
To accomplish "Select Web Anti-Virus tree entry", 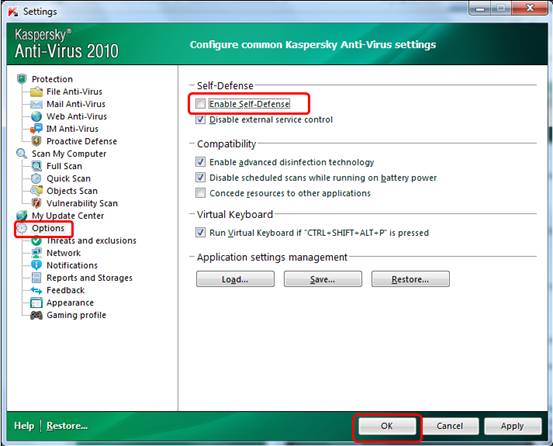I will tap(77, 116).
